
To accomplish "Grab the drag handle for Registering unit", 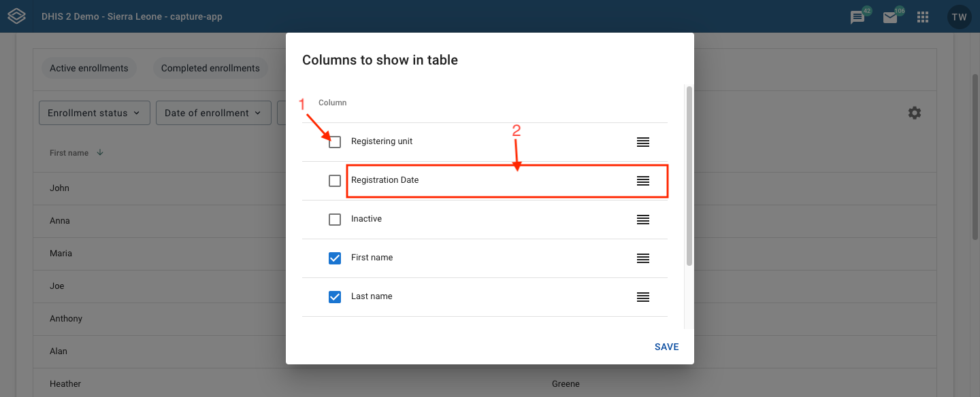I will coord(643,142).
